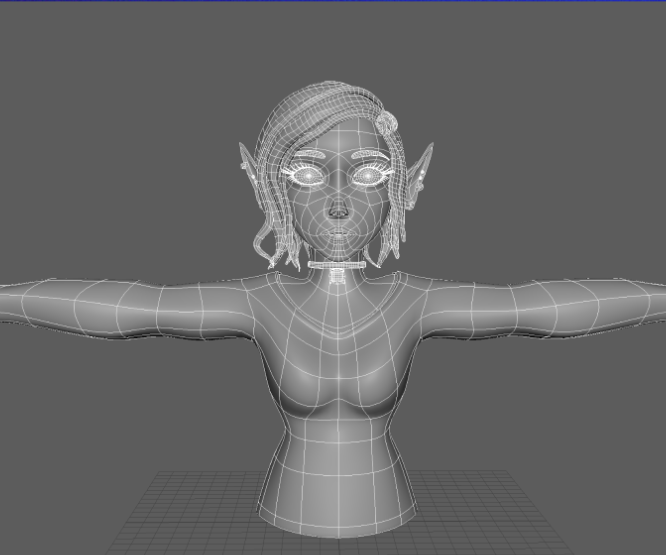The height and width of the screenshot is (555, 666).
Task: Pick the character's nose
Action: [338, 208]
